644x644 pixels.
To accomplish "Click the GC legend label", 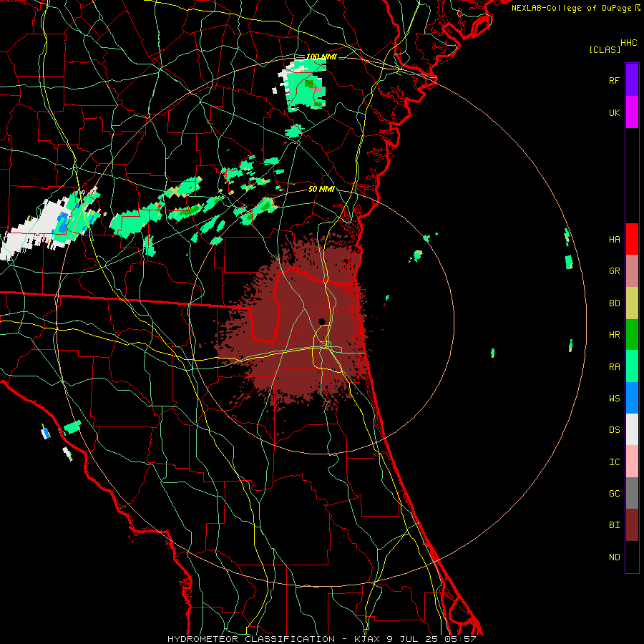I will (x=615, y=493).
